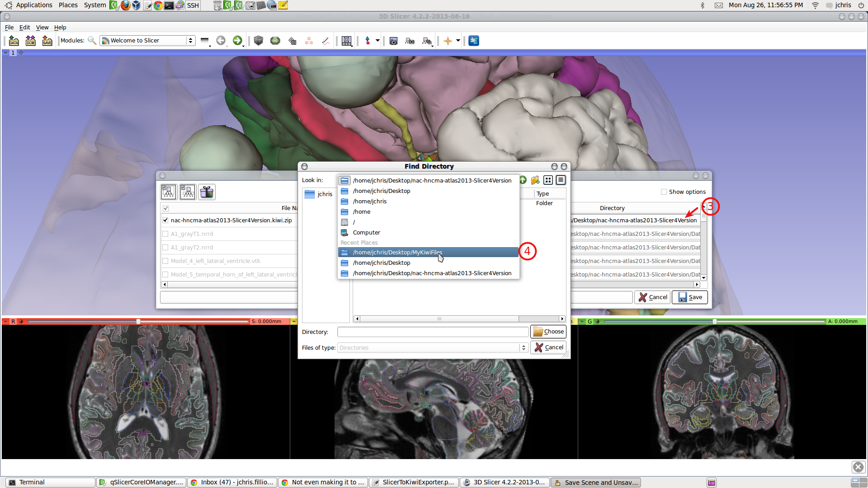
Task: Click the crosshair toolbar icon
Action: point(448,41)
